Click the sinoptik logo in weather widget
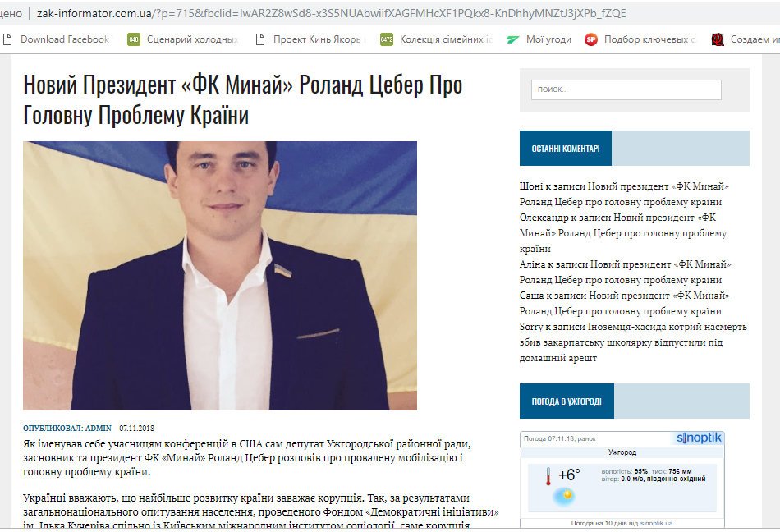 click(699, 438)
